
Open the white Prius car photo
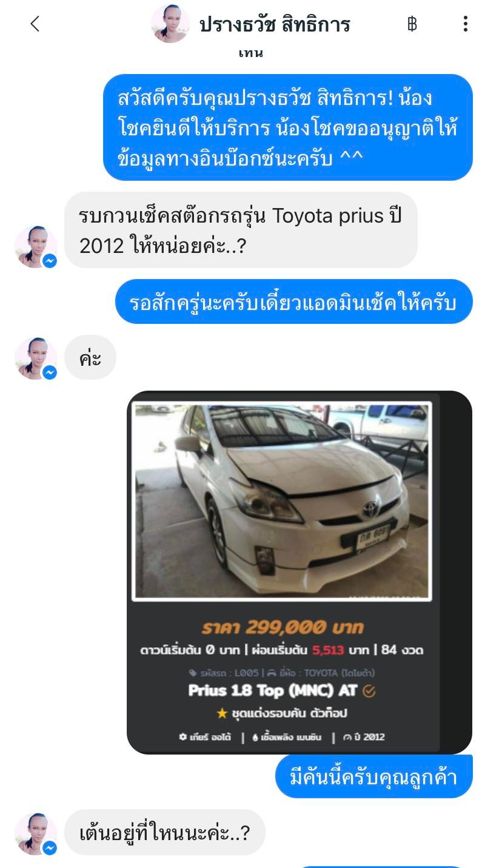(282, 502)
